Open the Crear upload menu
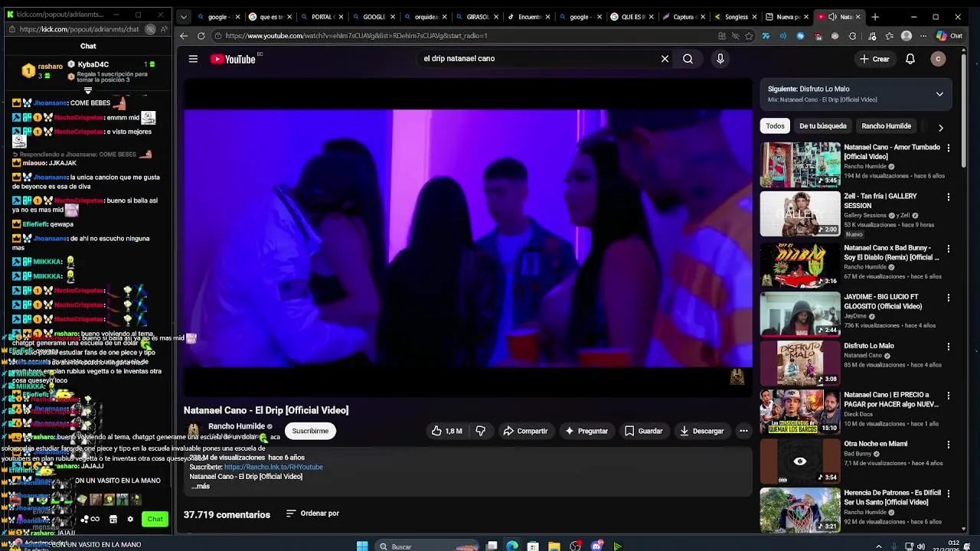This screenshot has height=551, width=980. coord(874,59)
